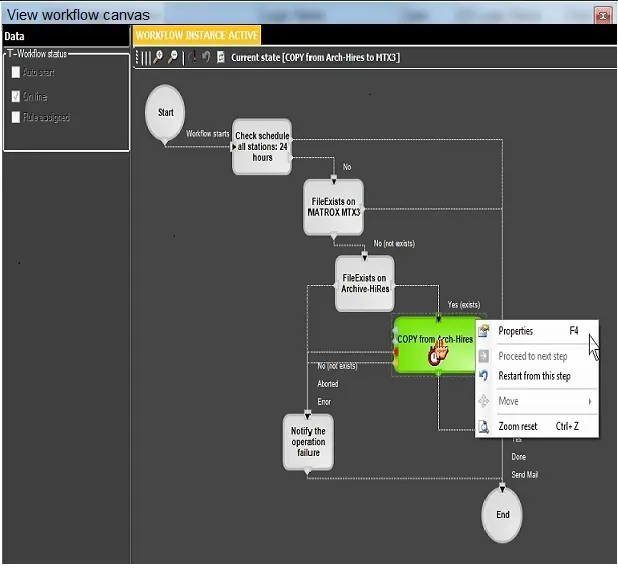Expand the Move submenu arrow
The height and width of the screenshot is (569, 618).
pyautogui.click(x=590, y=401)
